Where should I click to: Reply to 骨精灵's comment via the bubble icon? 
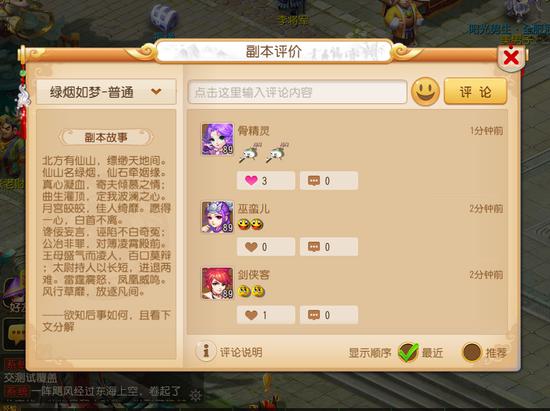tap(314, 181)
